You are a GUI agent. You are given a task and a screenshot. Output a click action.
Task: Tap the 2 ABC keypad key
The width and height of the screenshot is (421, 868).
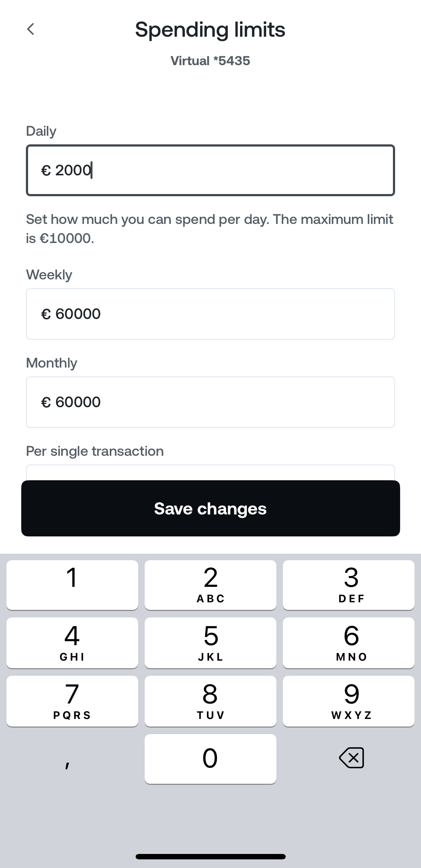pyautogui.click(x=210, y=585)
